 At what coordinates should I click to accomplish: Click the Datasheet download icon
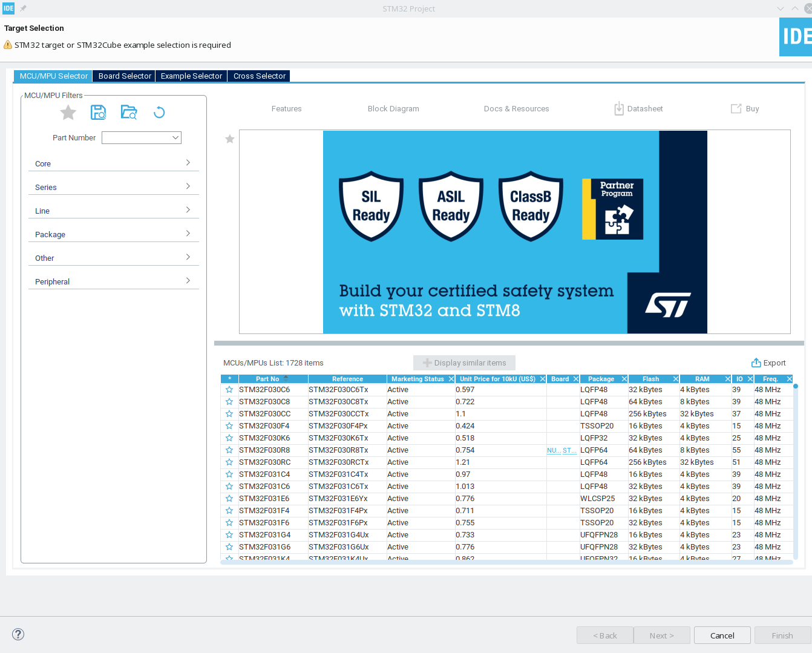619,109
